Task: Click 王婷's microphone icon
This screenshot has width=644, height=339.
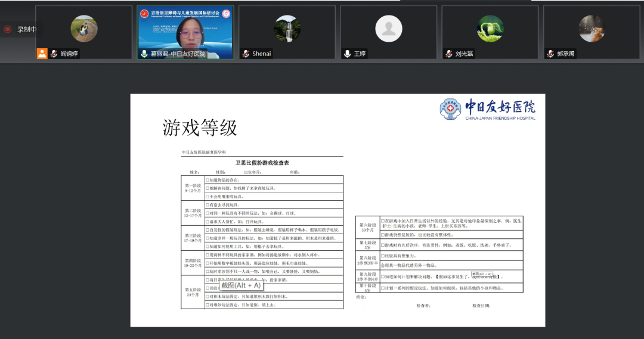Action: click(347, 54)
